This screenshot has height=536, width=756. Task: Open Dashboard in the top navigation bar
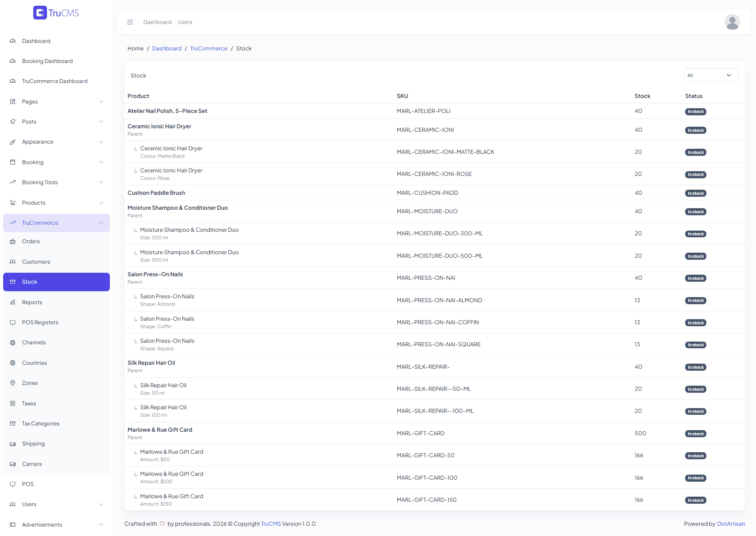pyautogui.click(x=157, y=22)
